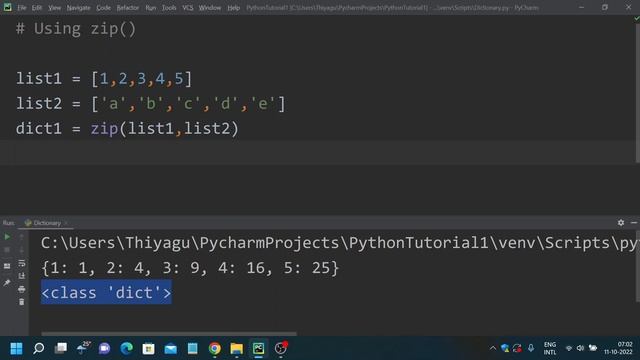The image size is (640, 360).
Task: Click the Restore Layout icon in Run panel
Action: pyautogui.click(x=7, y=266)
